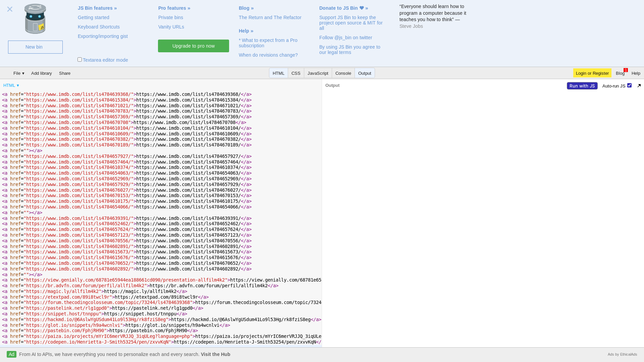Click code line with pastelink.net/rlg1gpd0

103,308
